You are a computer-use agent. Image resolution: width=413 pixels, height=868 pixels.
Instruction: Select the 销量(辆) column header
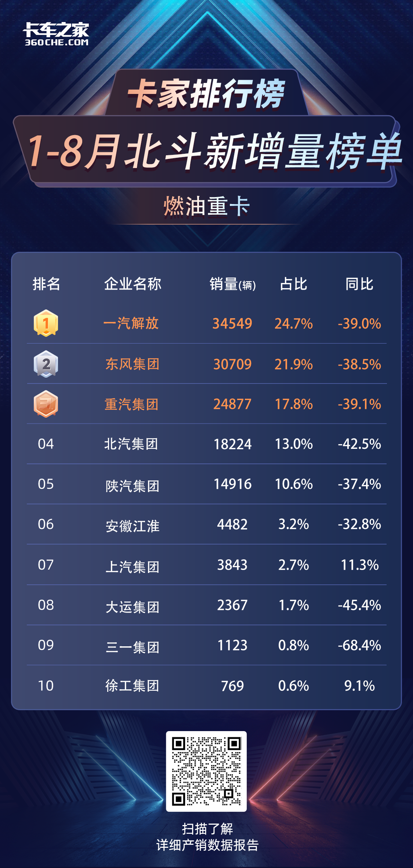pos(233,284)
